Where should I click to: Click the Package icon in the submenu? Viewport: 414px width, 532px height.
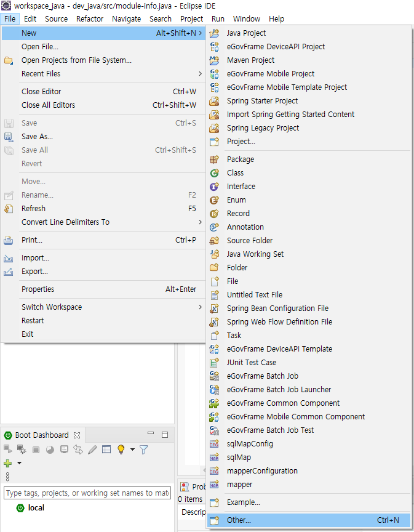click(214, 159)
